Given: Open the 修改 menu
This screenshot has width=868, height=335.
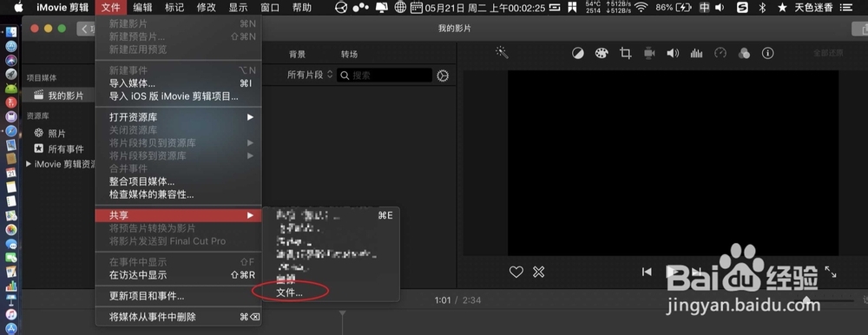Looking at the screenshot, I should coord(207,7).
